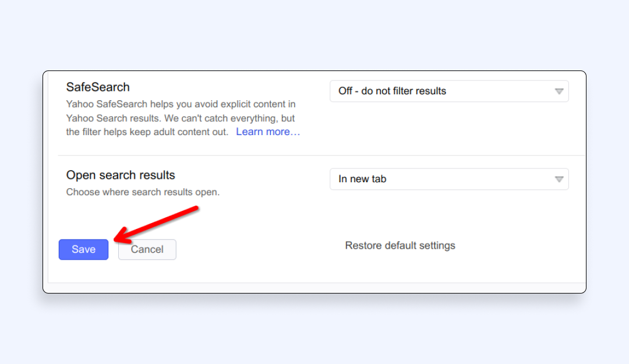Screen dimensions: 629x364
Task: Click empty space right of Restore default settings
Action: pyautogui.click(x=518, y=245)
